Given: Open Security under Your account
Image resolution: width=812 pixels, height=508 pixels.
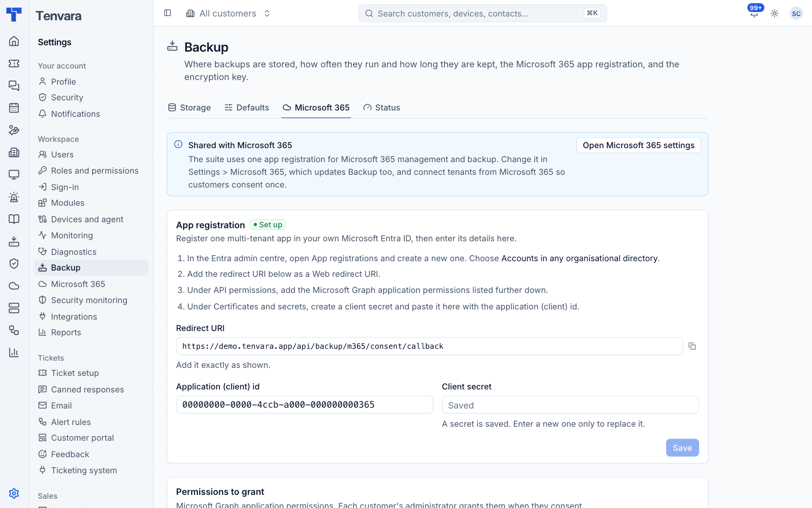Looking at the screenshot, I should click(91, 97).
